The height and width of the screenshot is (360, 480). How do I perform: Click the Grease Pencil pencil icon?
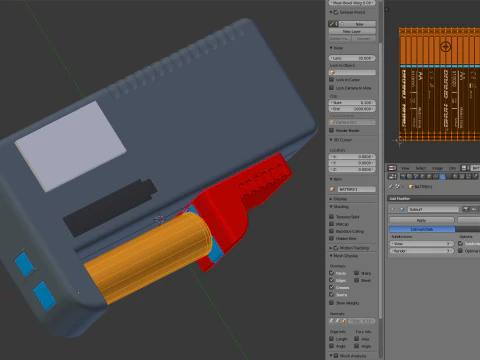click(332, 24)
